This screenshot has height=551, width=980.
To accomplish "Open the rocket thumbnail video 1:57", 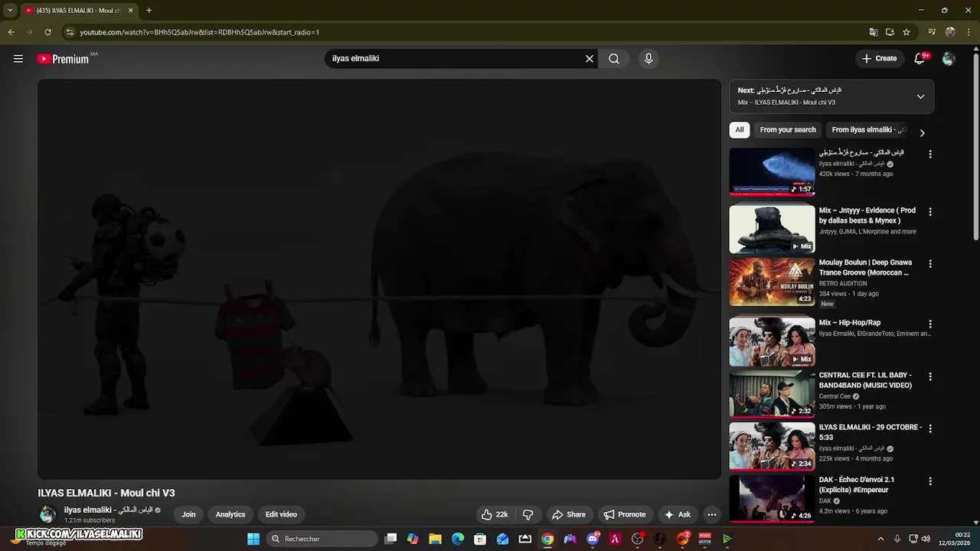I will (x=772, y=172).
